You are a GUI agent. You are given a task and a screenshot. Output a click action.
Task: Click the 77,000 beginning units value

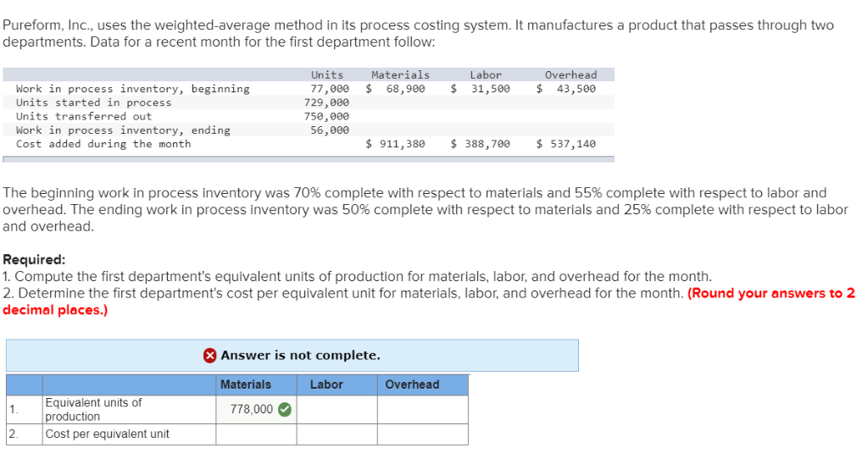330,88
